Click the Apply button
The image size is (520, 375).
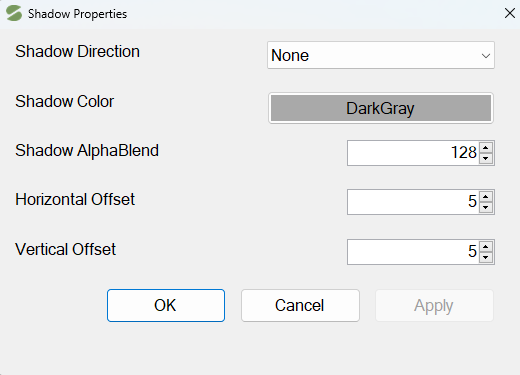click(x=434, y=305)
